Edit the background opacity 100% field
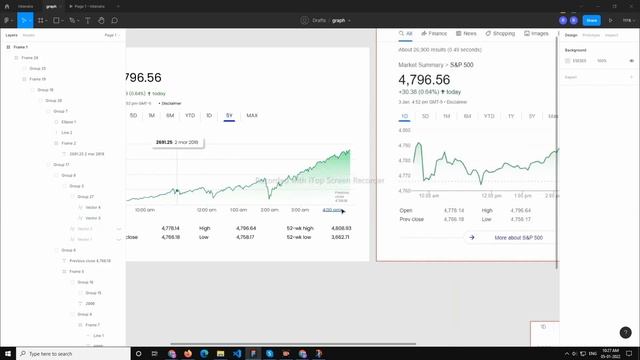Screen dimensions: 640x360 coord(602,61)
